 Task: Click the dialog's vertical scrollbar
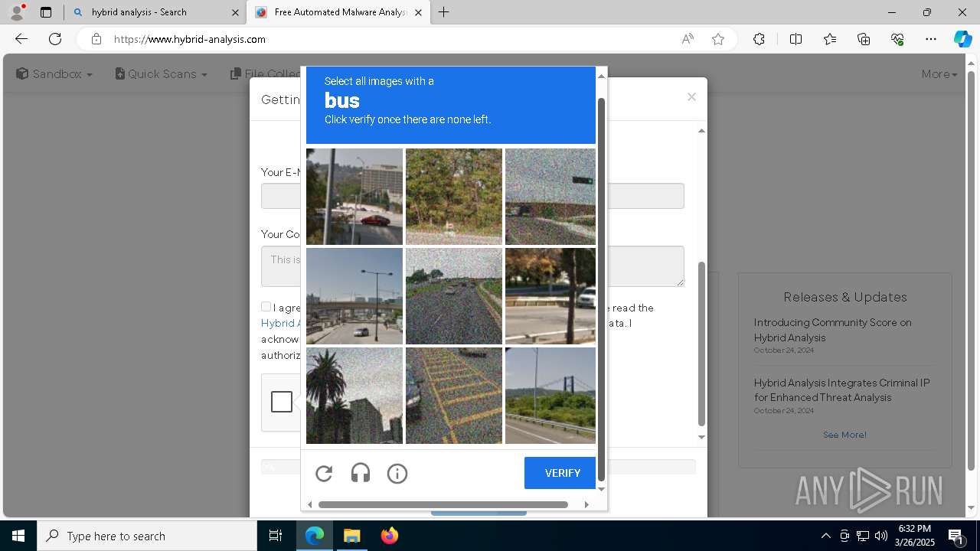701,344
